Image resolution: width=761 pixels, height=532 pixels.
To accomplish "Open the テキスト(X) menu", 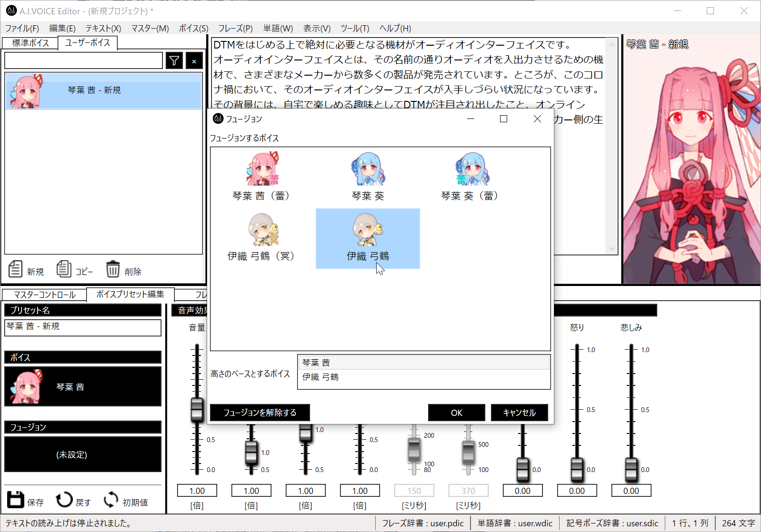I will point(103,29).
